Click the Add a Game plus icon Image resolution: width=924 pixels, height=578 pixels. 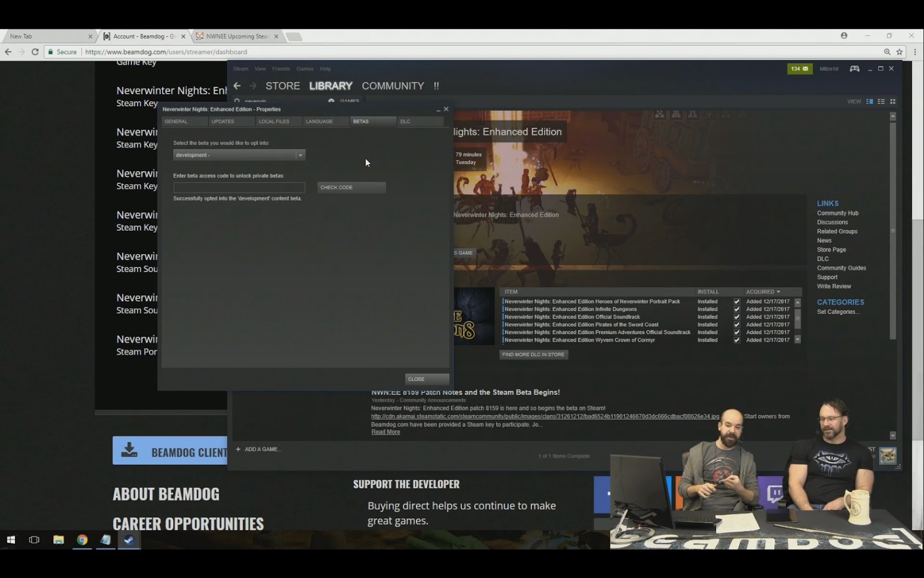point(238,449)
